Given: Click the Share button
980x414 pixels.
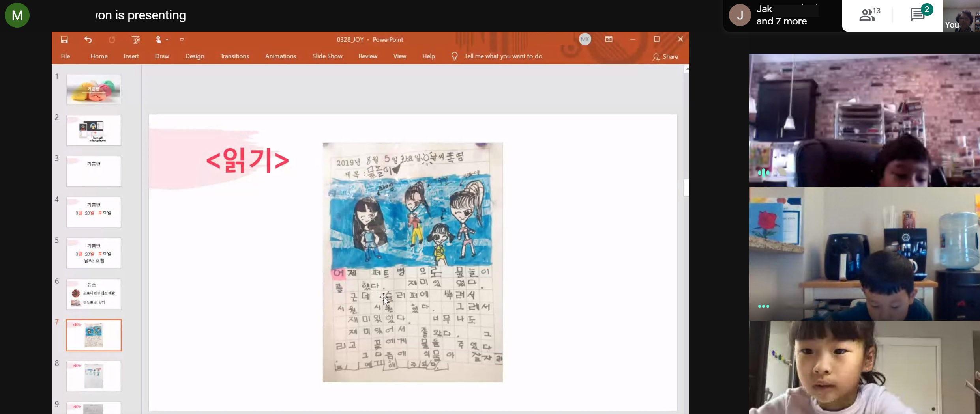Looking at the screenshot, I should pos(665,57).
